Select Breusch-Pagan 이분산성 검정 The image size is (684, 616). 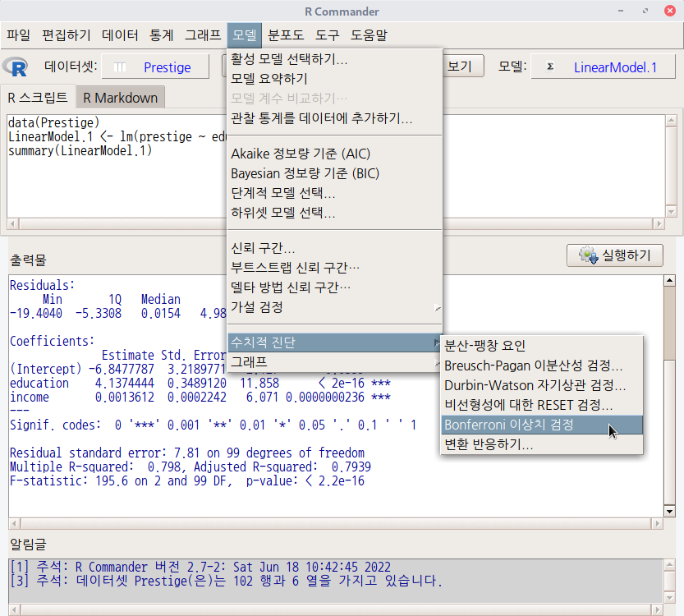542,365
